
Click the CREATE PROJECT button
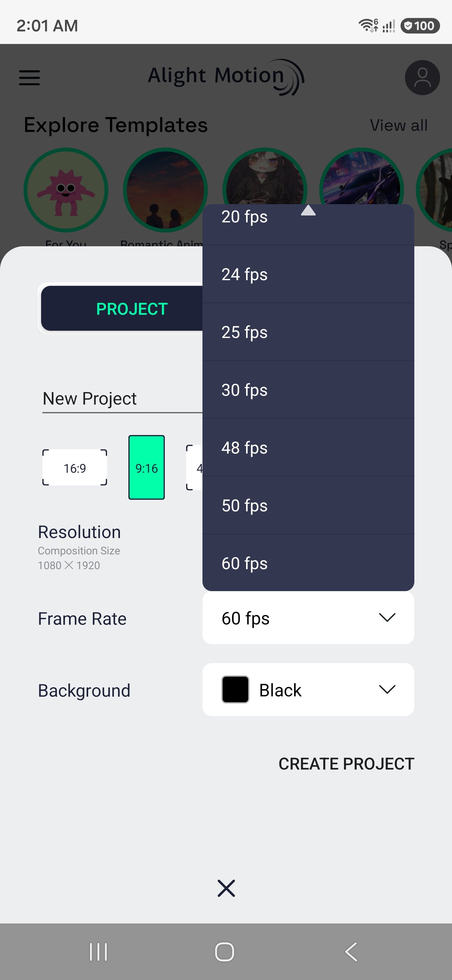[346, 764]
